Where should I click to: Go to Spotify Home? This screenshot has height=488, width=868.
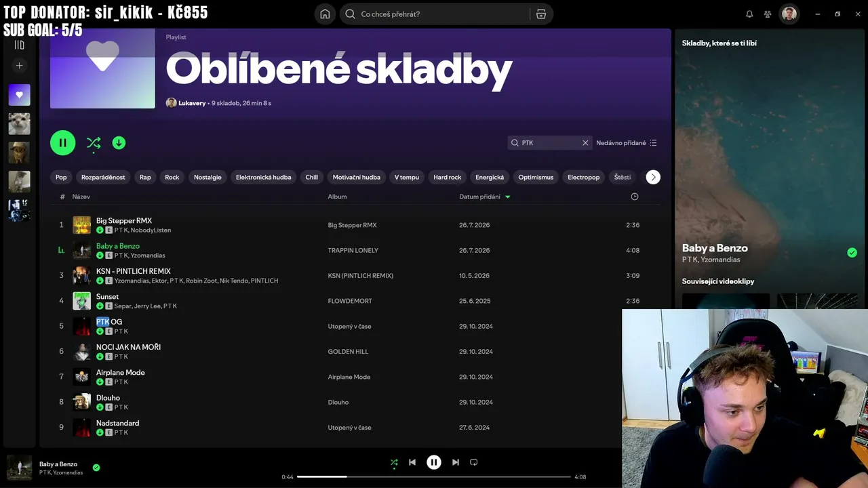[x=325, y=14]
